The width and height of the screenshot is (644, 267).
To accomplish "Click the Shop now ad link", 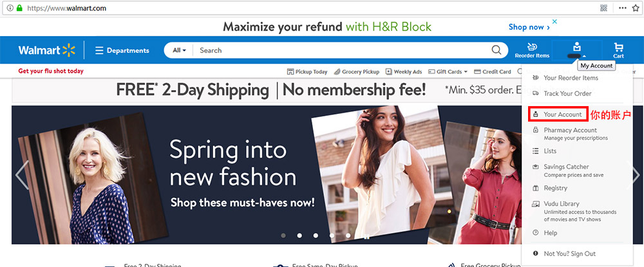I will click(x=529, y=27).
